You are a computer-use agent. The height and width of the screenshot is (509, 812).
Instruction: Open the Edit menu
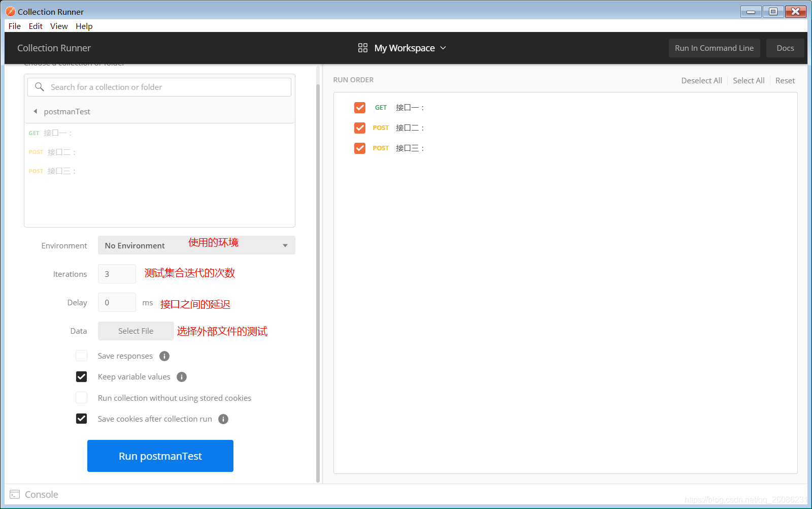tap(36, 26)
